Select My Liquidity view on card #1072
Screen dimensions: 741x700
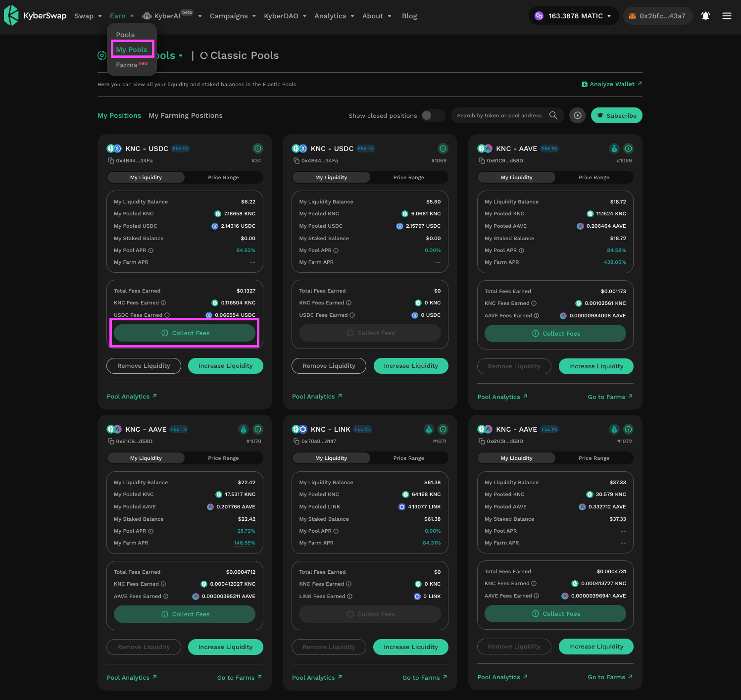coord(516,458)
